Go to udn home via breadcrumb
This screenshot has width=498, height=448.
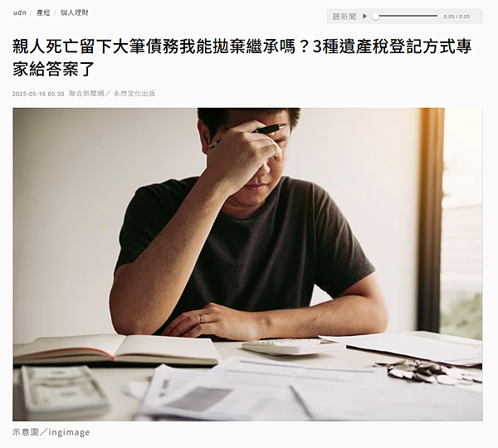click(19, 12)
